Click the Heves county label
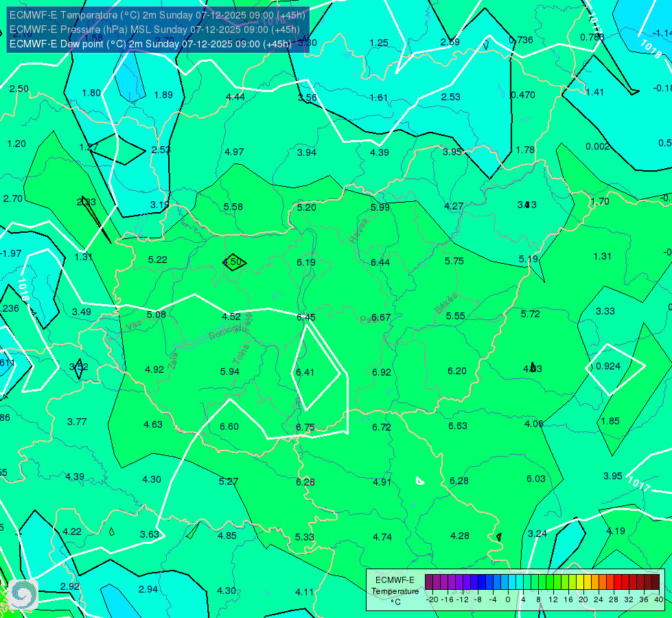Screen dimensions: 672x618 [359, 231]
